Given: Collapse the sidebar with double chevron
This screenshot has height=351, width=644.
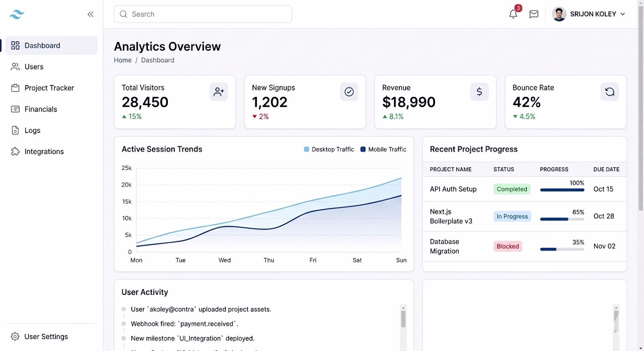Looking at the screenshot, I should [x=91, y=14].
